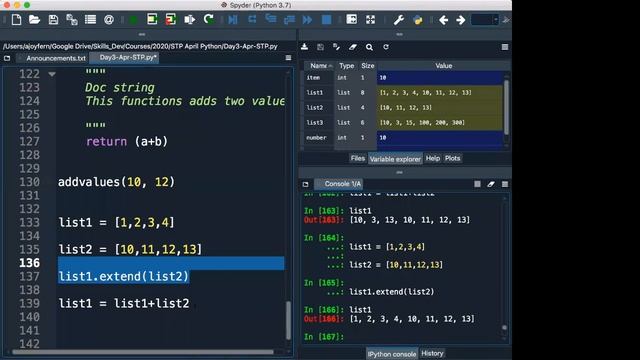This screenshot has height=360, width=640.
Task: Run the file with the green play icon
Action: pyautogui.click(x=133, y=20)
